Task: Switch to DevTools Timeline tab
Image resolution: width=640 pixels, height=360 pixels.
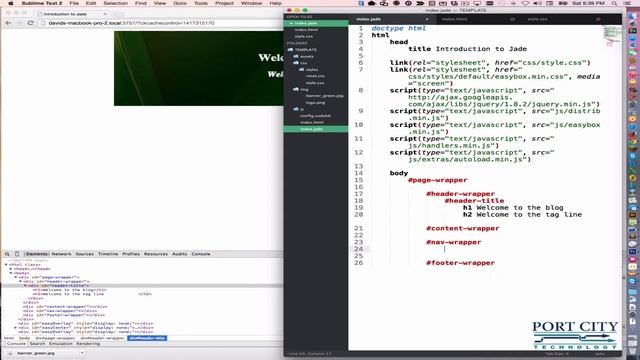Action: (x=108, y=254)
